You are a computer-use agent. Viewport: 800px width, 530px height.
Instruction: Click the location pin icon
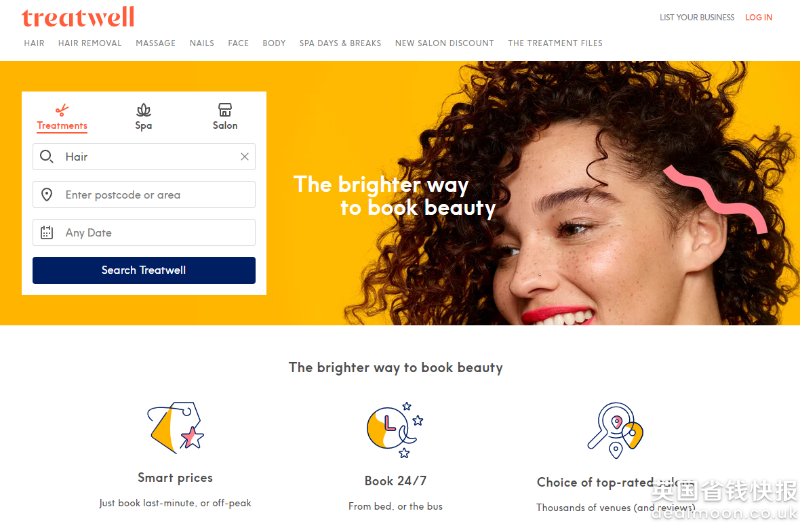[46, 194]
